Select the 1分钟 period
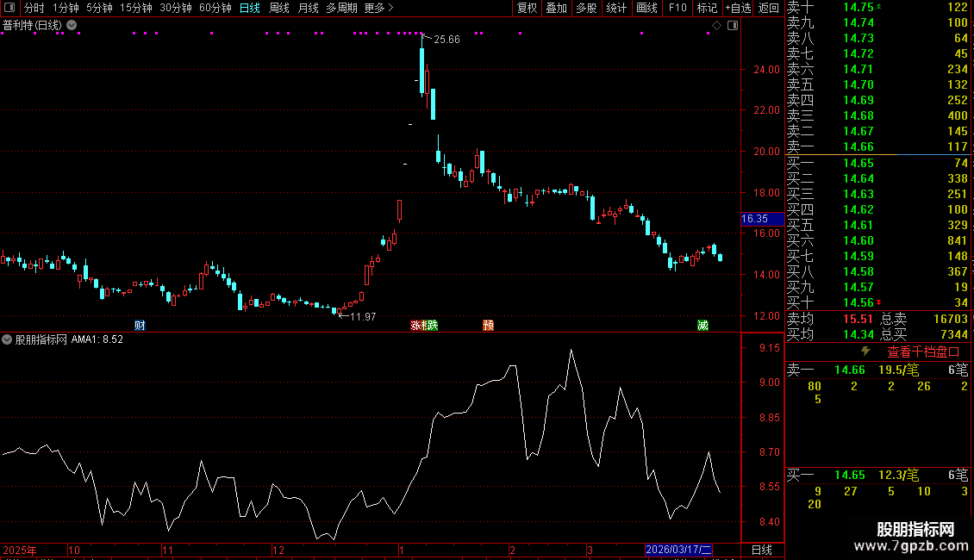 66,8
